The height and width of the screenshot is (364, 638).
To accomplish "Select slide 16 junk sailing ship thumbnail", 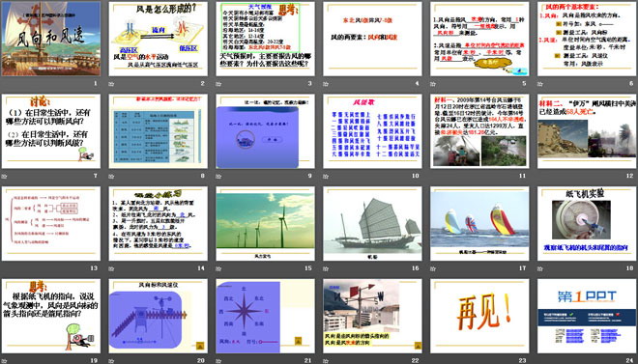I will pos(372,223).
